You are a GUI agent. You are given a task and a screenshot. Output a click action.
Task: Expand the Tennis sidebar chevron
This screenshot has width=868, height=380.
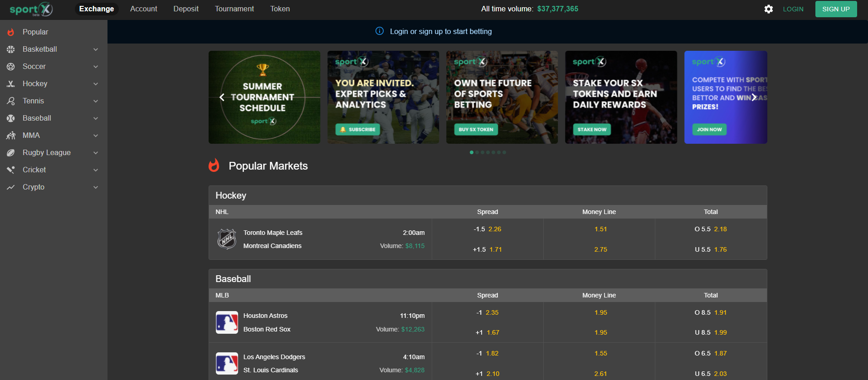click(x=96, y=101)
